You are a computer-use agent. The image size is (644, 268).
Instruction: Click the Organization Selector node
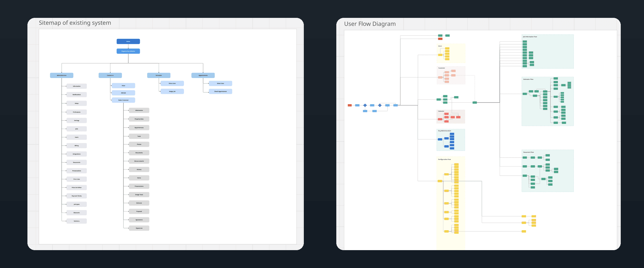click(x=128, y=51)
